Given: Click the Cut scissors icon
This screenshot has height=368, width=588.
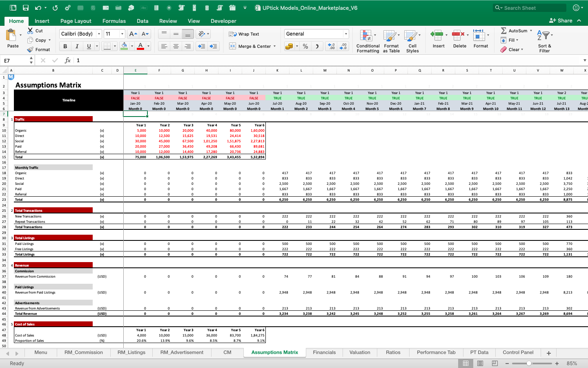Looking at the screenshot, I should [x=30, y=31].
